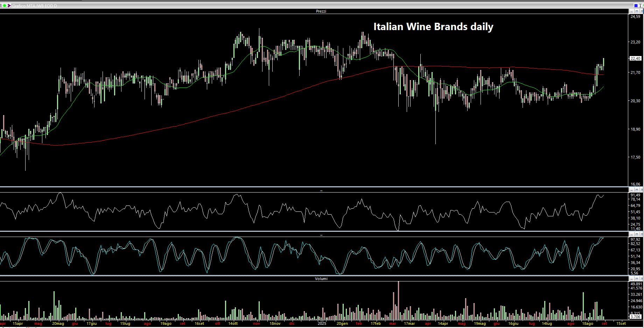The height and width of the screenshot is (328, 644).
Task: Click the 15set date label on the time axis
Action: pos(621,323)
